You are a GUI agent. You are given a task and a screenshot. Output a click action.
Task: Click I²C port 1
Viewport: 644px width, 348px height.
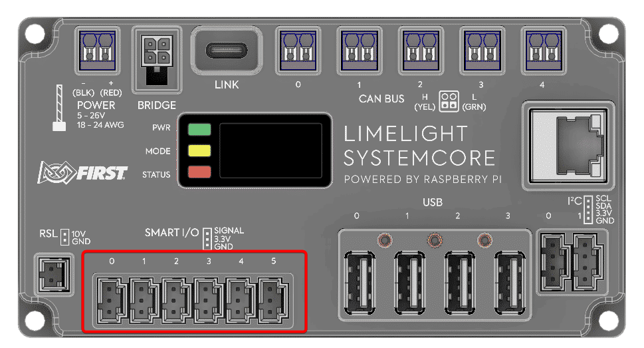pos(588,261)
